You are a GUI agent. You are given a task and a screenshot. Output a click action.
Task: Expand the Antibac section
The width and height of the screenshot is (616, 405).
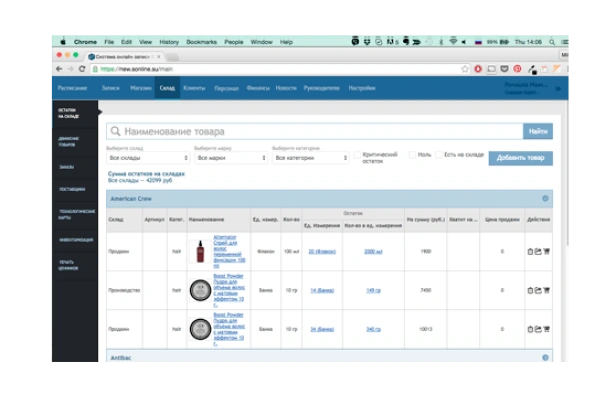[545, 357]
